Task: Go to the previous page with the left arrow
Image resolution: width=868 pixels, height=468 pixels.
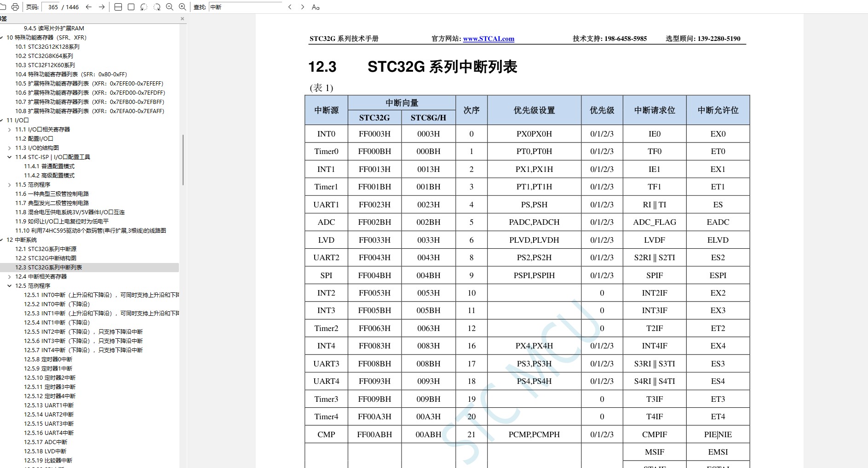Action: pyautogui.click(x=89, y=7)
